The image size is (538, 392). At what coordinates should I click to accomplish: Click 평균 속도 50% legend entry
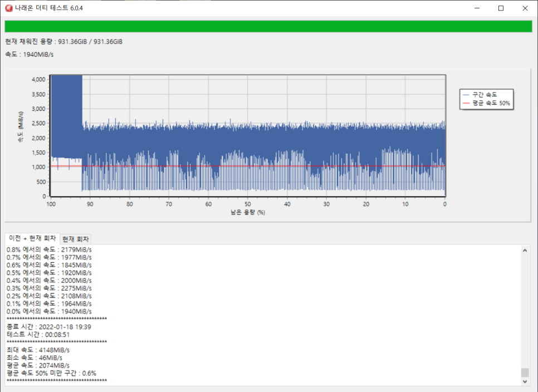tap(486, 103)
